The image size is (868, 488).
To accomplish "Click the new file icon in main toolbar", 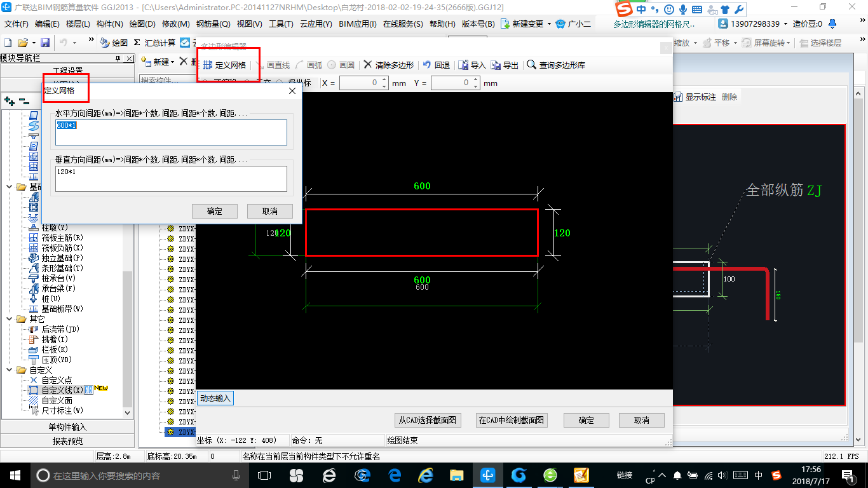I will (x=8, y=43).
